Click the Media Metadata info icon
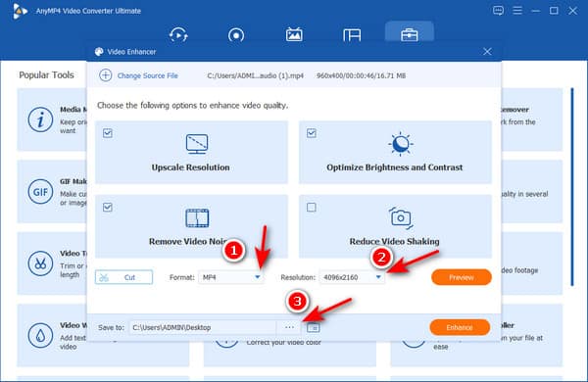Viewport: 588px width, 382px height. click(40, 119)
